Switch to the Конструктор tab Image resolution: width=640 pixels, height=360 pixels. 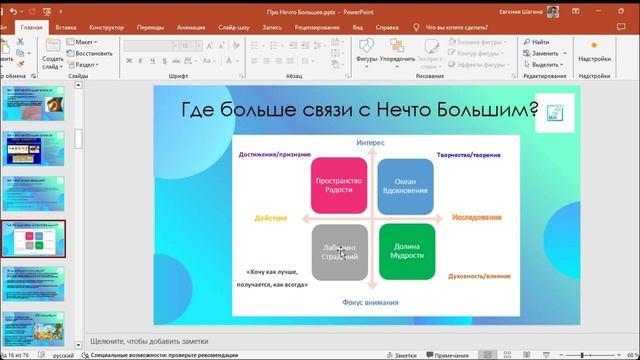pyautogui.click(x=106, y=27)
